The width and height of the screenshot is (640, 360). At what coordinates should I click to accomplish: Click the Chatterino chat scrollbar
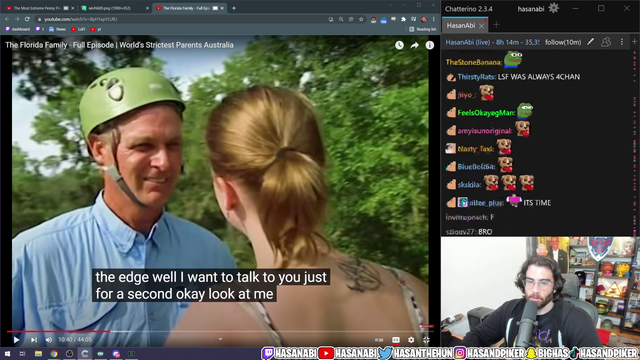click(x=635, y=143)
